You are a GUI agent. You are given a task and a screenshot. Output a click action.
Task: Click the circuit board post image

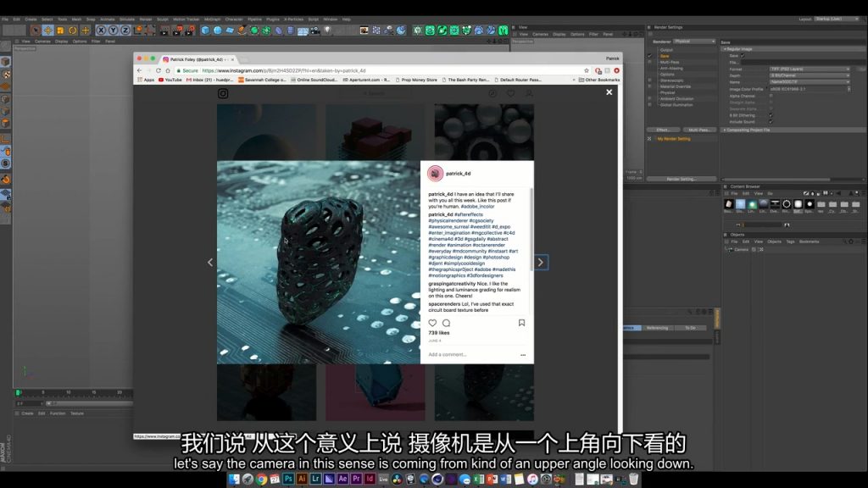pos(319,263)
